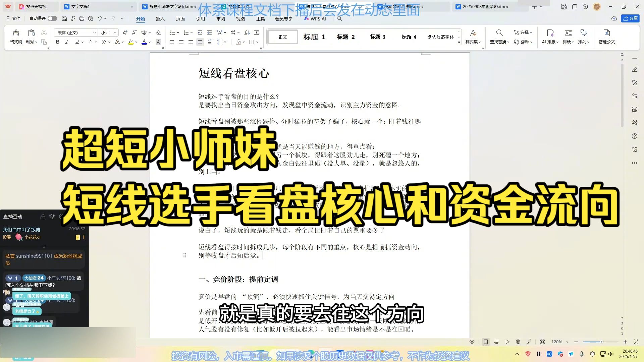
Task: Toggle the 自动保存 autosave switch
Action: pyautogui.click(x=52, y=18)
